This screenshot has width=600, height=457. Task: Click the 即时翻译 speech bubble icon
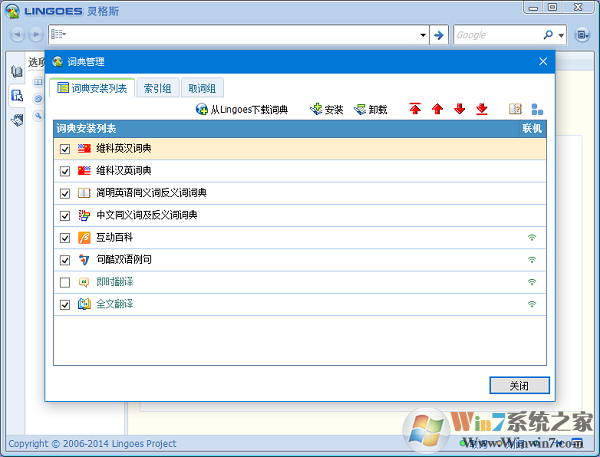coord(84,282)
